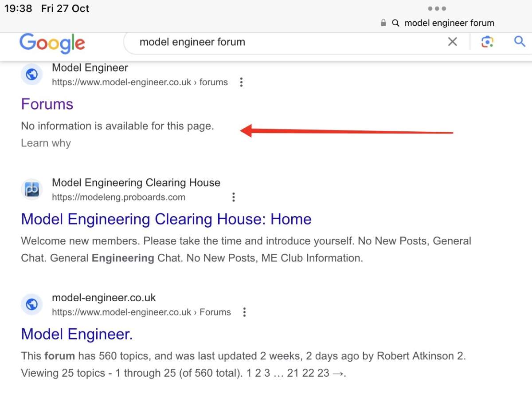Tap the Safari address bar
The height and width of the screenshot is (398, 532).
pos(437,23)
